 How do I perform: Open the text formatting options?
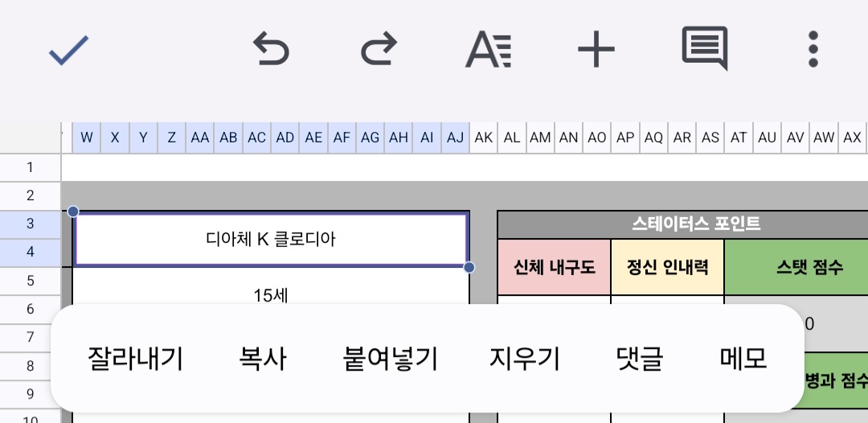pyautogui.click(x=488, y=50)
